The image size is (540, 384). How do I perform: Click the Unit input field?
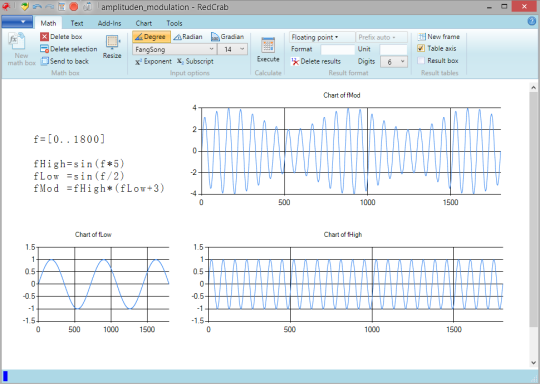394,50
